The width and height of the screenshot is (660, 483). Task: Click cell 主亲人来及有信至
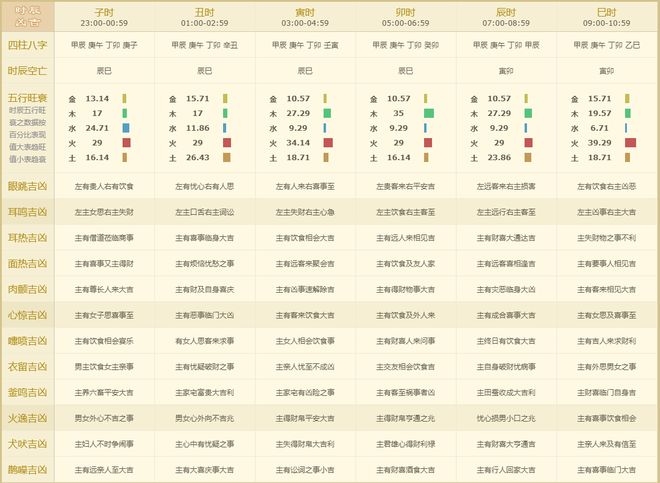(607, 444)
